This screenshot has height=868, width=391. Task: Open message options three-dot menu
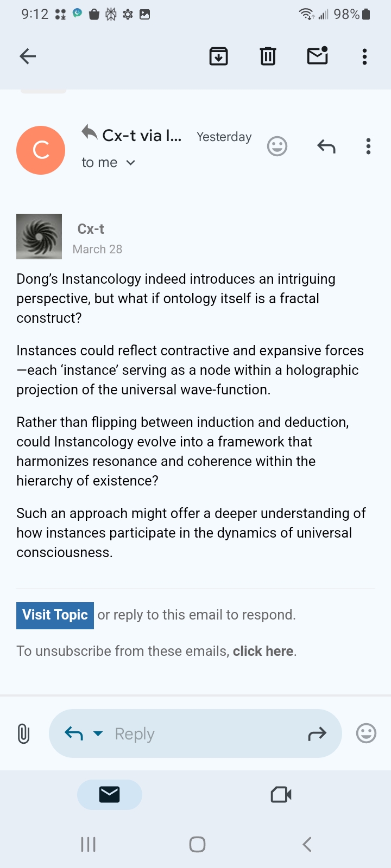[368, 146]
